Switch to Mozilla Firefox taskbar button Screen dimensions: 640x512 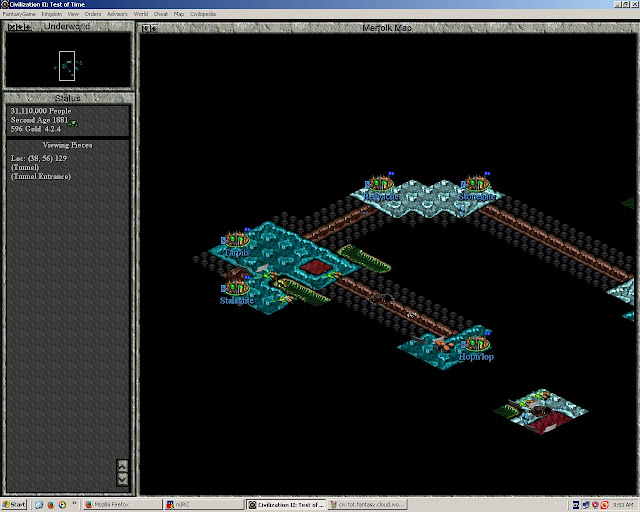(x=122, y=505)
